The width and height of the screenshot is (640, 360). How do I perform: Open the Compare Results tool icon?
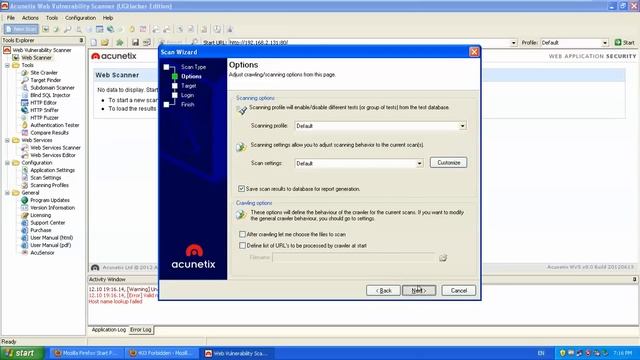24,133
